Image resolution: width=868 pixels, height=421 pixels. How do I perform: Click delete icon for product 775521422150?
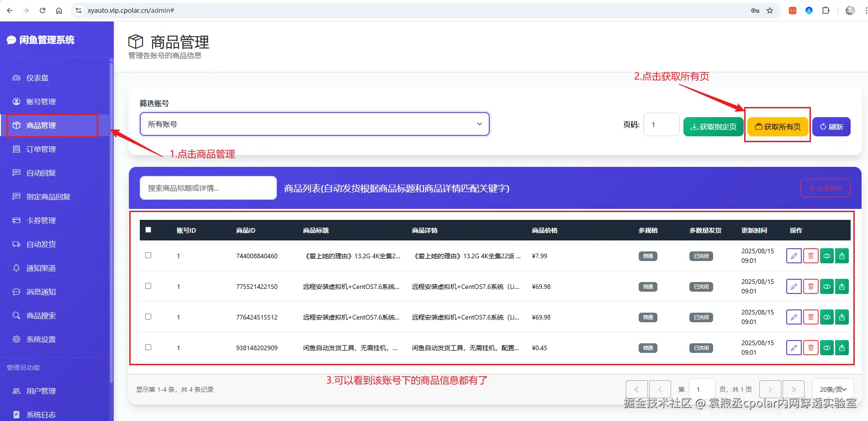[x=811, y=287]
